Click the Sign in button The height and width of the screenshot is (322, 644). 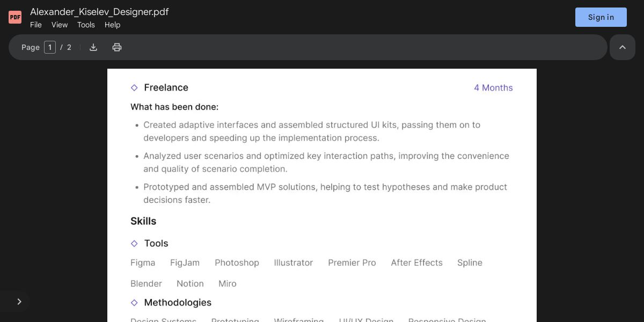pyautogui.click(x=601, y=17)
